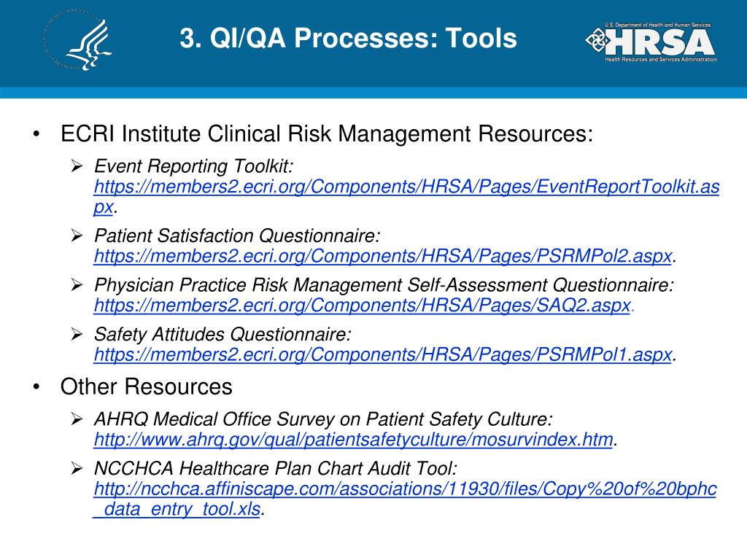This screenshot has height=560, width=747.
Task: Open the SAQ2.aspx self-assessment link
Action: pyautogui.click(x=362, y=306)
